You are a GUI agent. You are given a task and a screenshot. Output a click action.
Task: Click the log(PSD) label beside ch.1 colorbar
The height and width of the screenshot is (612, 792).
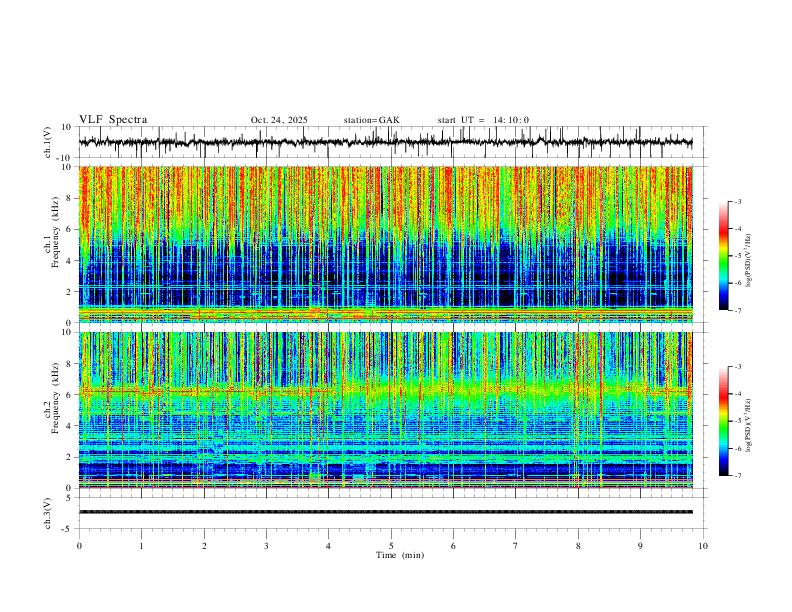tap(748, 261)
